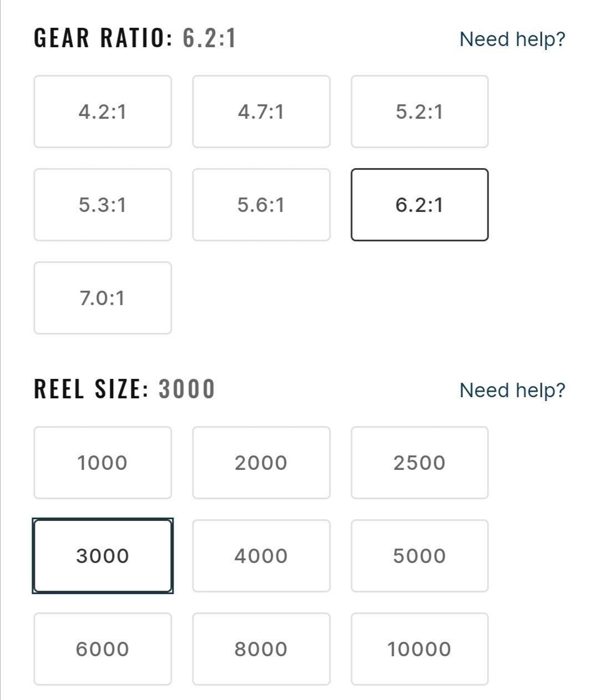This screenshot has width=599, height=700.
Task: Click the selected 3000 reel size
Action: point(103,556)
